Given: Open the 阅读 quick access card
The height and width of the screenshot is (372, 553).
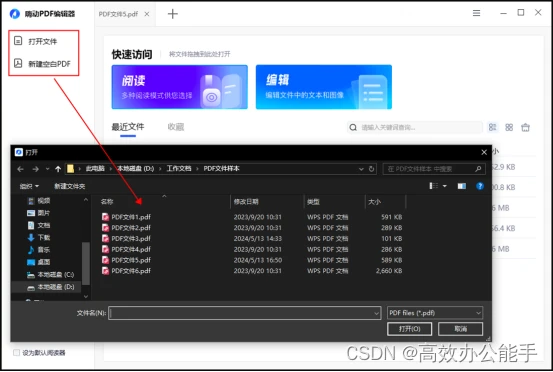Looking at the screenshot, I should click(x=180, y=87).
